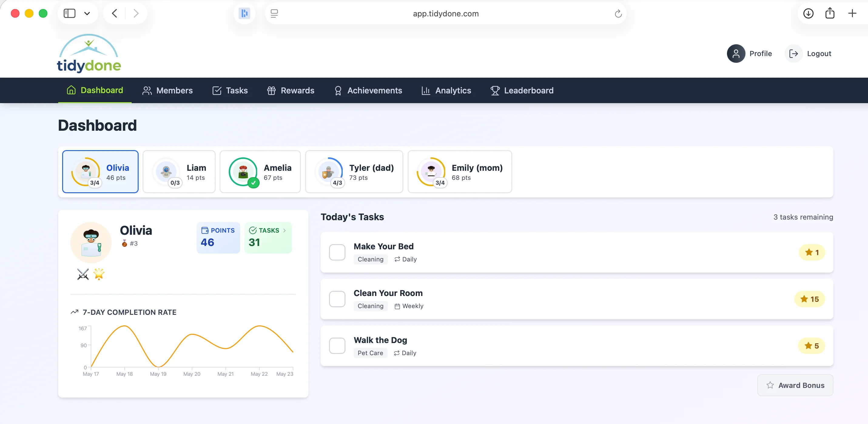Select Liam's member name
868x424 pixels.
point(196,168)
